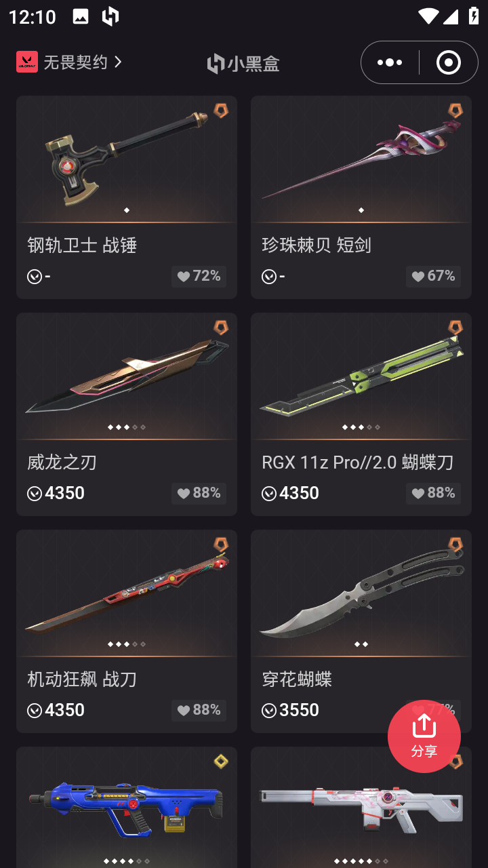Open the 穿花蝴蝶 knife image

click(361, 593)
